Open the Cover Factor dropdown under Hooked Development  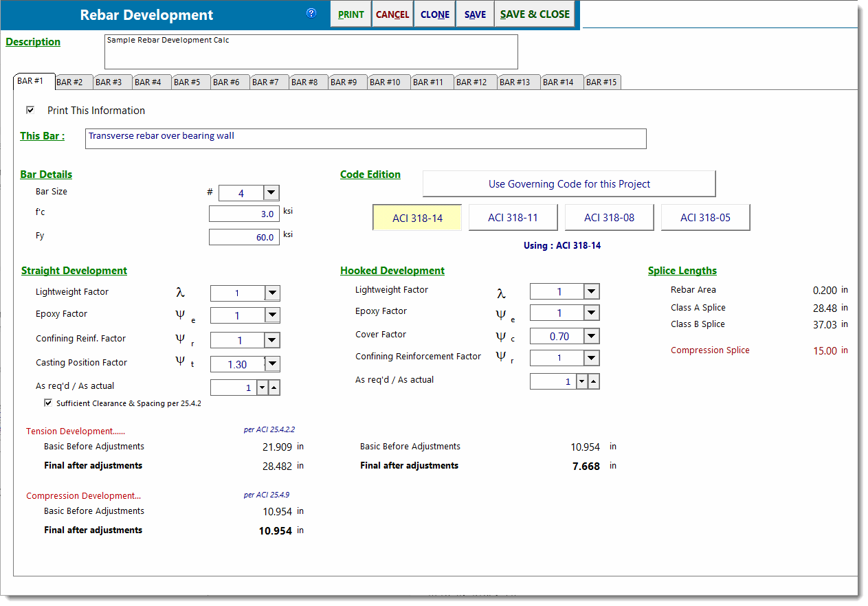click(590, 335)
